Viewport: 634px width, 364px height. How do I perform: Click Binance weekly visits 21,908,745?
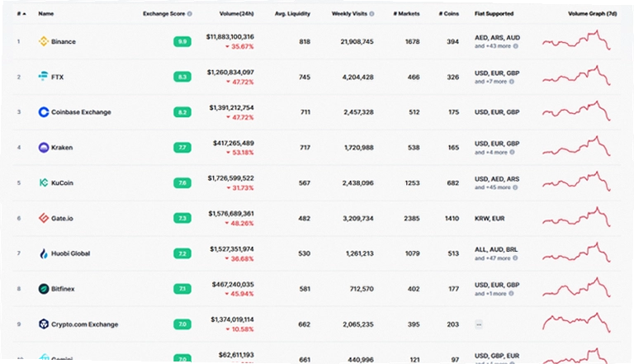tap(357, 41)
